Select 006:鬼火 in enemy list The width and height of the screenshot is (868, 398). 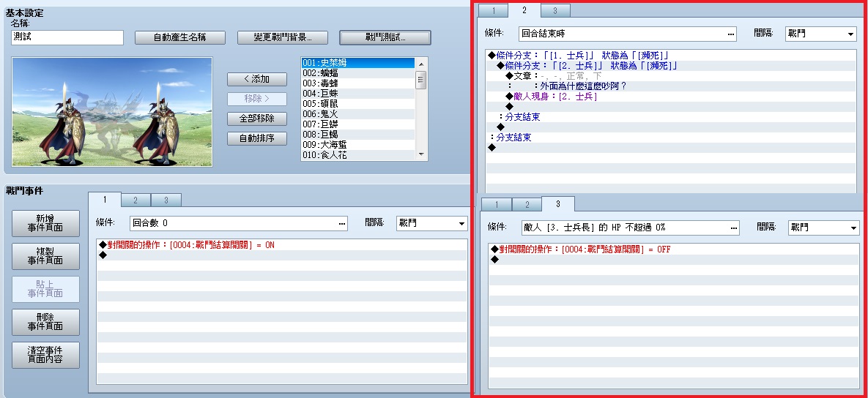tap(357, 114)
